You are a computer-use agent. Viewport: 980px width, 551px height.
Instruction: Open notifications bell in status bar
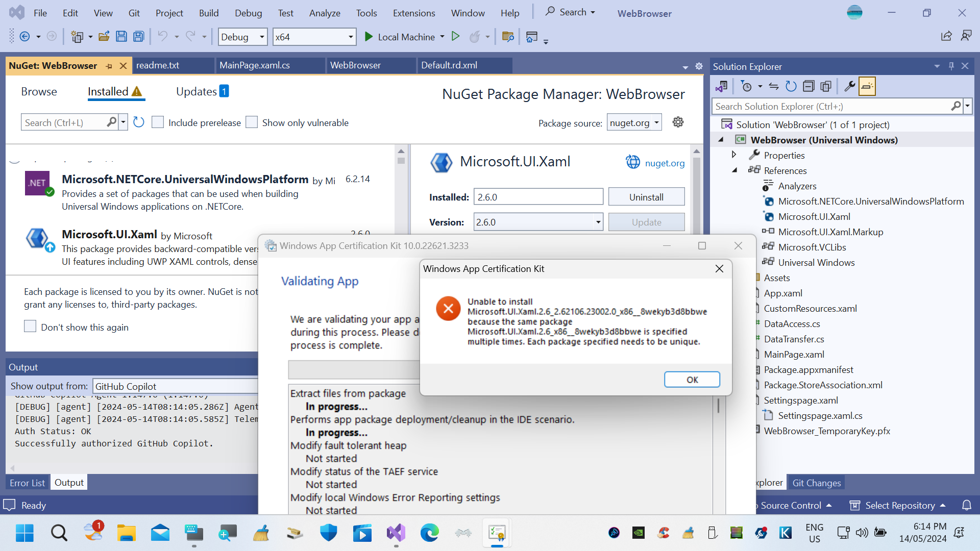pyautogui.click(x=967, y=505)
